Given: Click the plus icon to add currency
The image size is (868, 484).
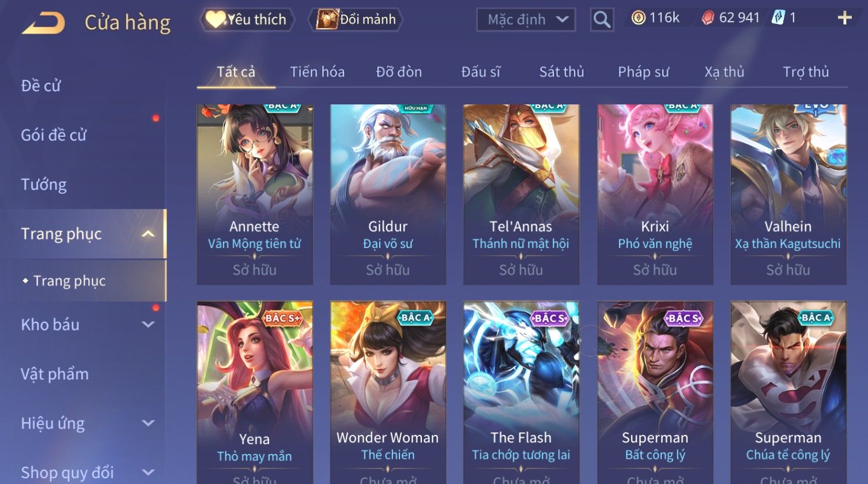Looking at the screenshot, I should pos(844,18).
